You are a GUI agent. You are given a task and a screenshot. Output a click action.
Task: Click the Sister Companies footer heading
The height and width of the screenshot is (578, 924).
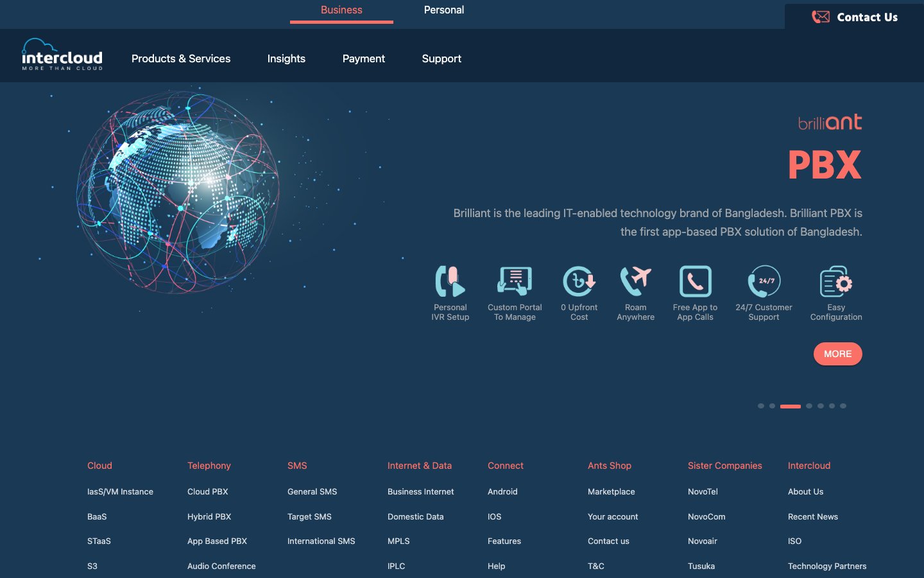(725, 466)
